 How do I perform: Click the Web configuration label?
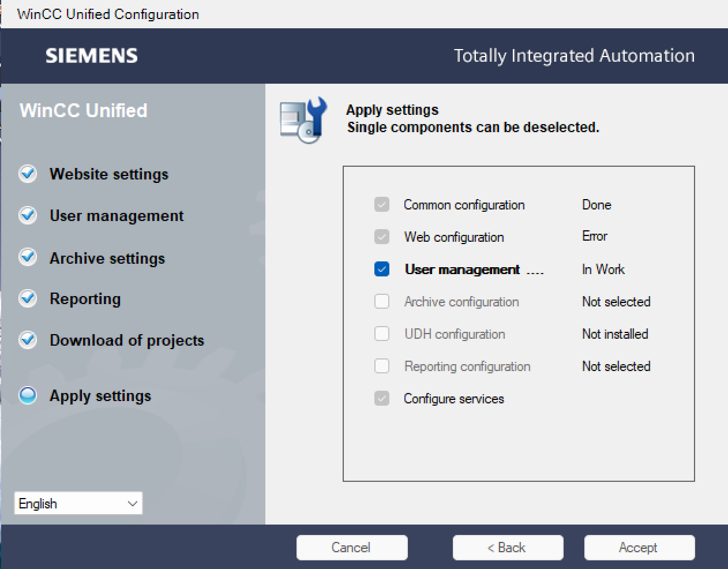coord(454,237)
